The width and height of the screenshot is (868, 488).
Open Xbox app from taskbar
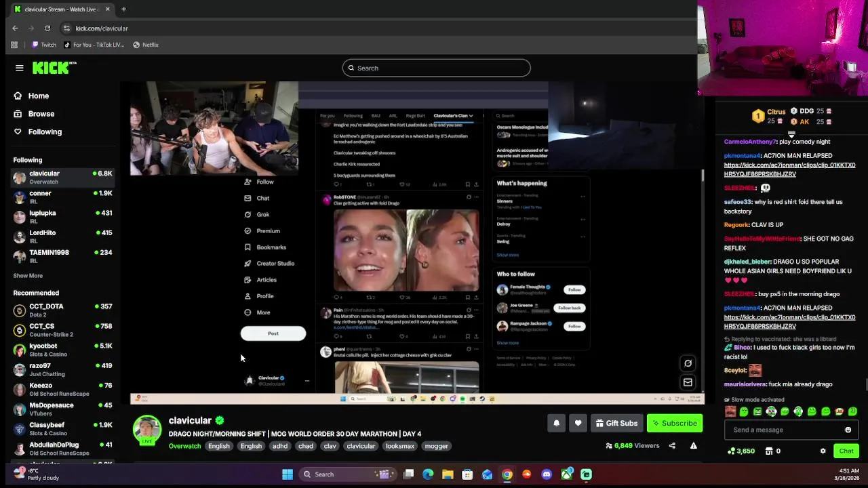click(566, 474)
